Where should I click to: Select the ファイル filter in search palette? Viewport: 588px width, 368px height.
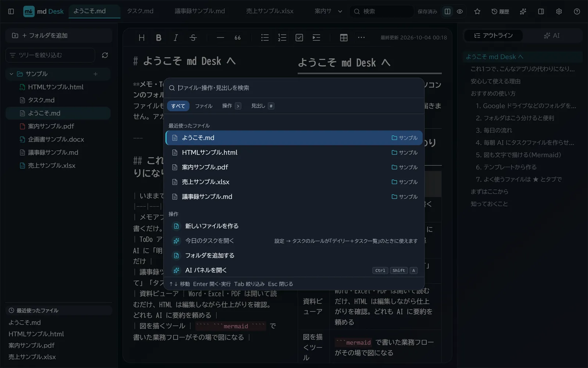tap(204, 106)
